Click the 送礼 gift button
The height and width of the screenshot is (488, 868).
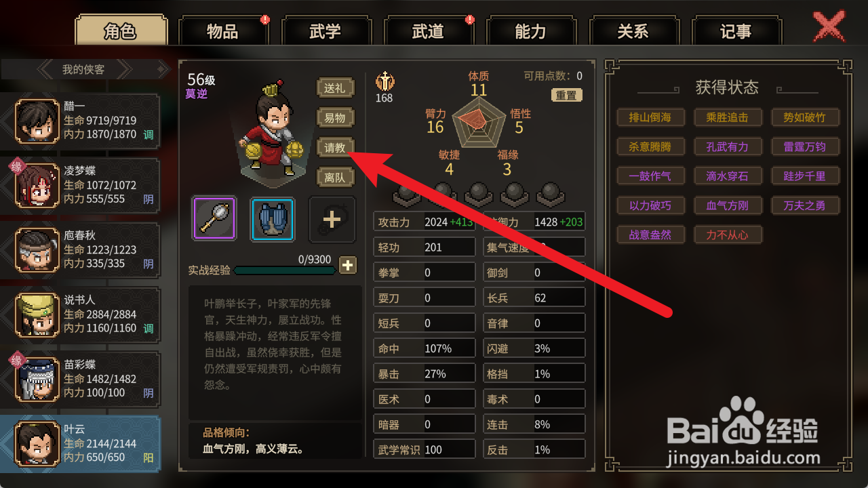pos(335,87)
